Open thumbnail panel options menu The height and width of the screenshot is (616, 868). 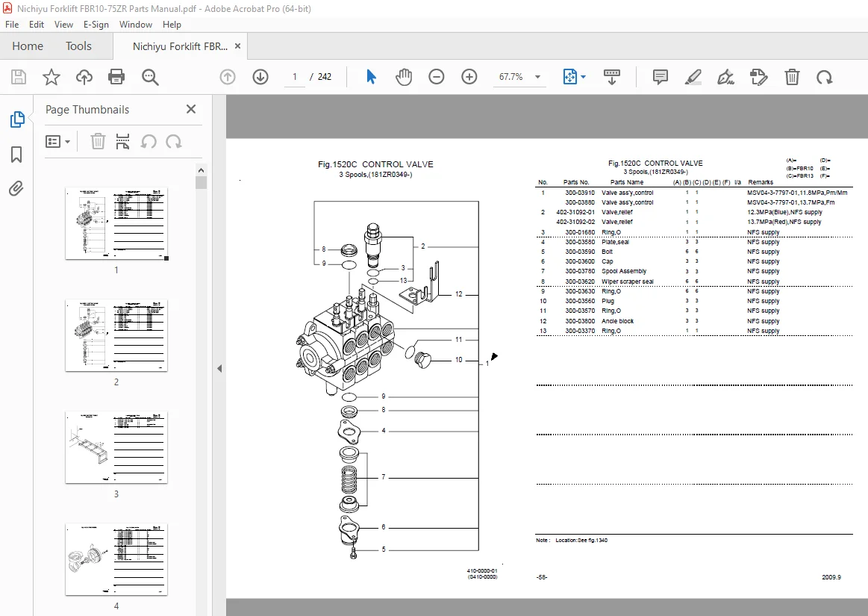coord(57,142)
